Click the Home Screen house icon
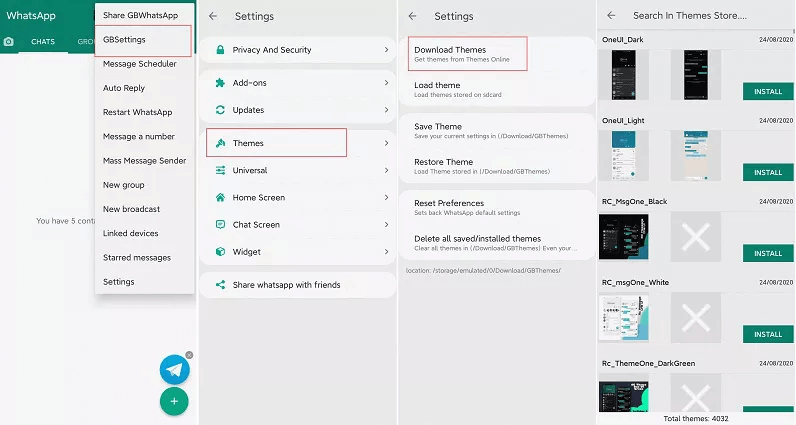Image resolution: width=796 pixels, height=425 pixels. tap(220, 198)
